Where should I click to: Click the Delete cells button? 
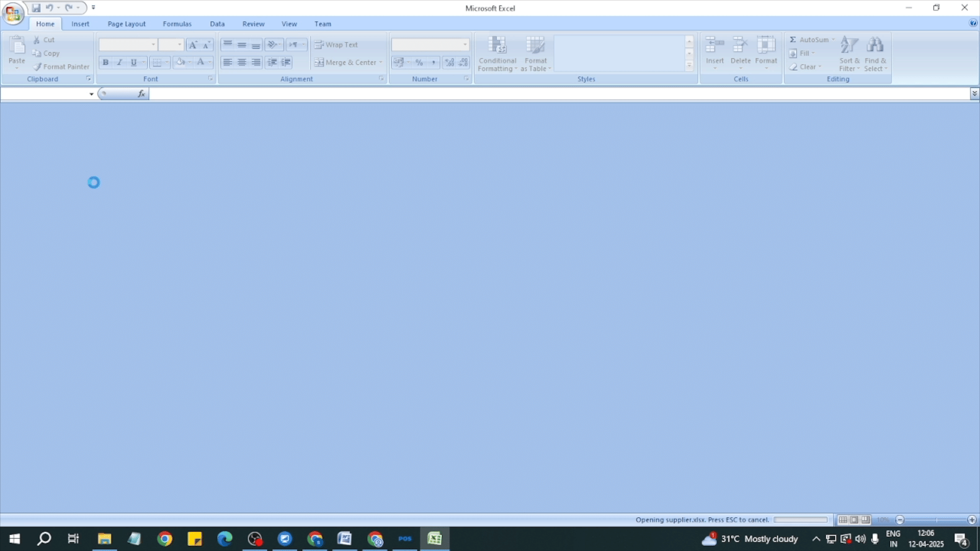click(740, 53)
